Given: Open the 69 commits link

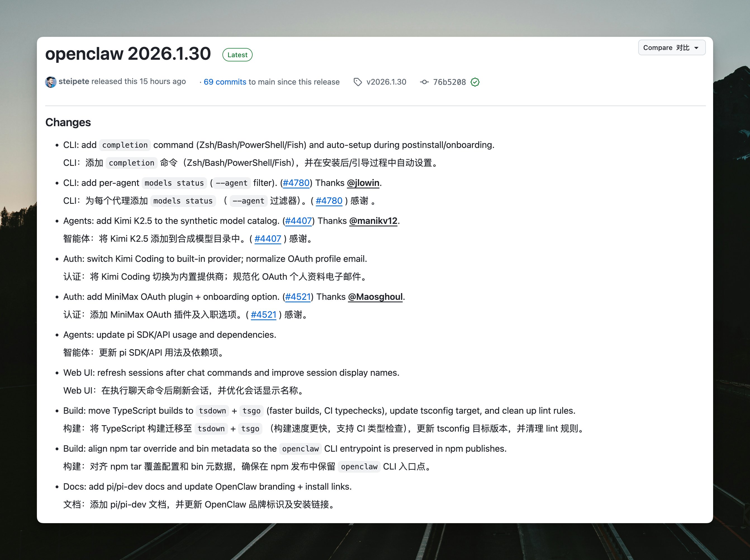Looking at the screenshot, I should 225,82.
